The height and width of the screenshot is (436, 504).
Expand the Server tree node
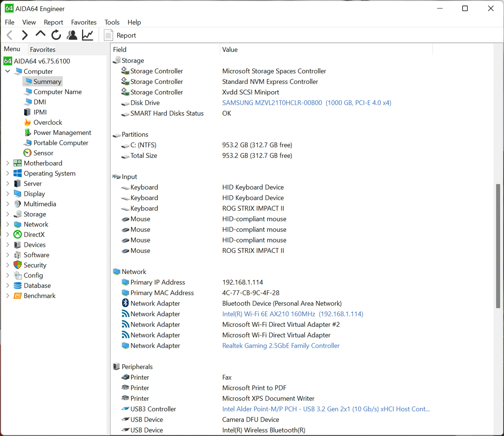click(x=8, y=183)
